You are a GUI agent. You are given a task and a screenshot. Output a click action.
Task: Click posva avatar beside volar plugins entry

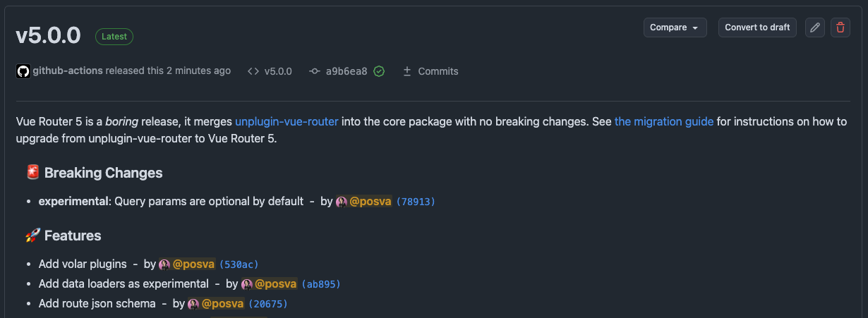(x=164, y=264)
